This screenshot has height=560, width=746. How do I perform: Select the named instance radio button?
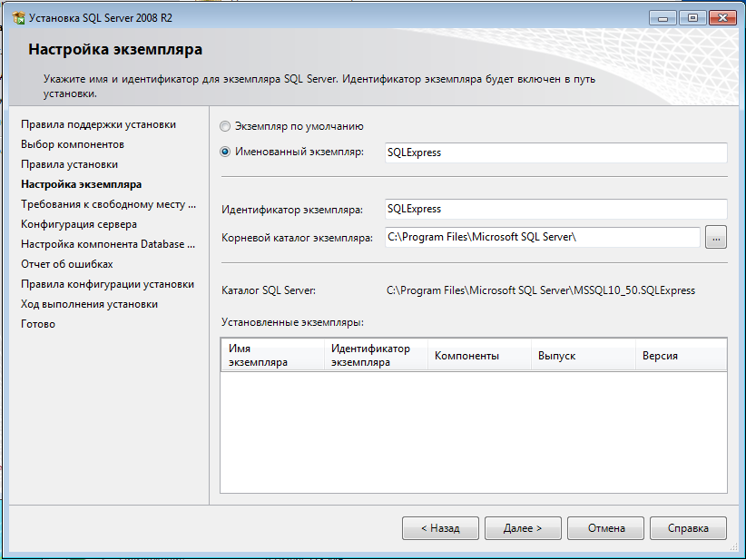(225, 152)
